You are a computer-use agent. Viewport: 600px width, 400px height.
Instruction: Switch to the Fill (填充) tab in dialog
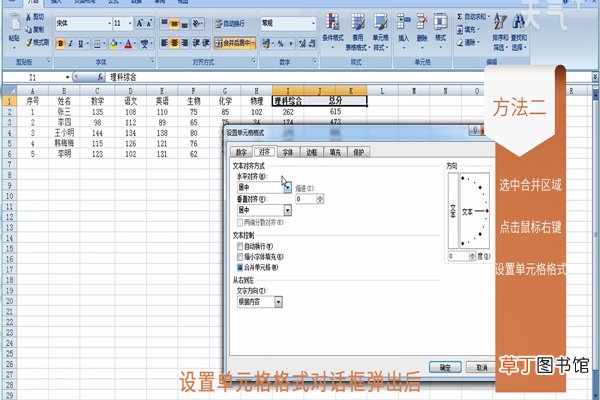click(x=335, y=152)
